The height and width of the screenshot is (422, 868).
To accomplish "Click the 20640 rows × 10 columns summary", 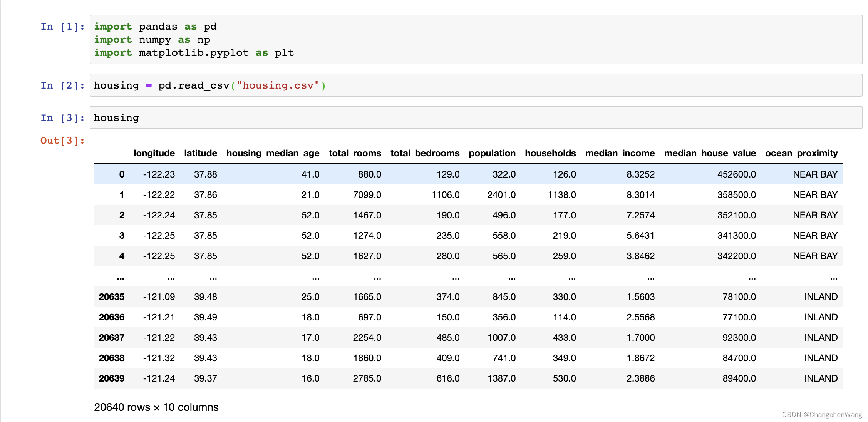I will pyautogui.click(x=156, y=407).
